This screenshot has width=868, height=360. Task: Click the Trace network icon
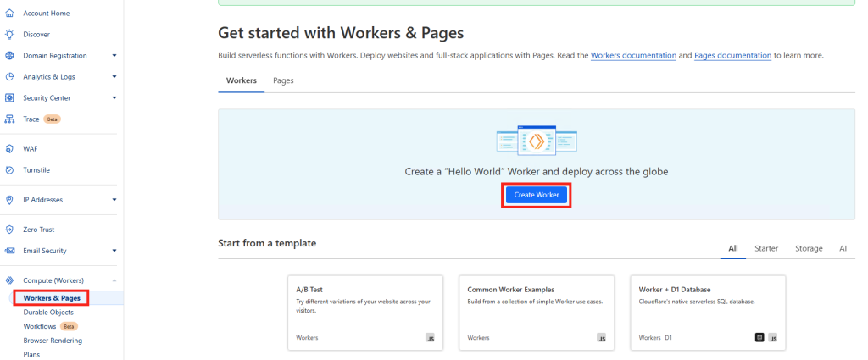pos(9,119)
